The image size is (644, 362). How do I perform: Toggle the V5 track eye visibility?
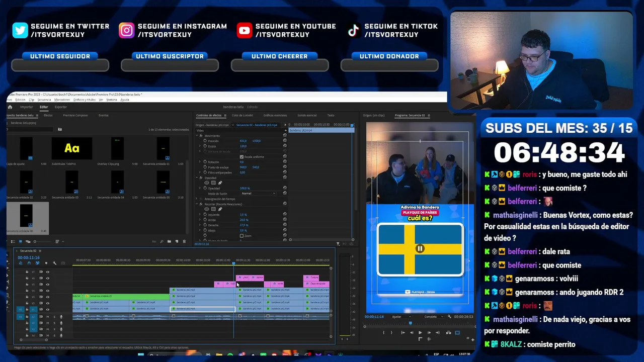point(48,285)
